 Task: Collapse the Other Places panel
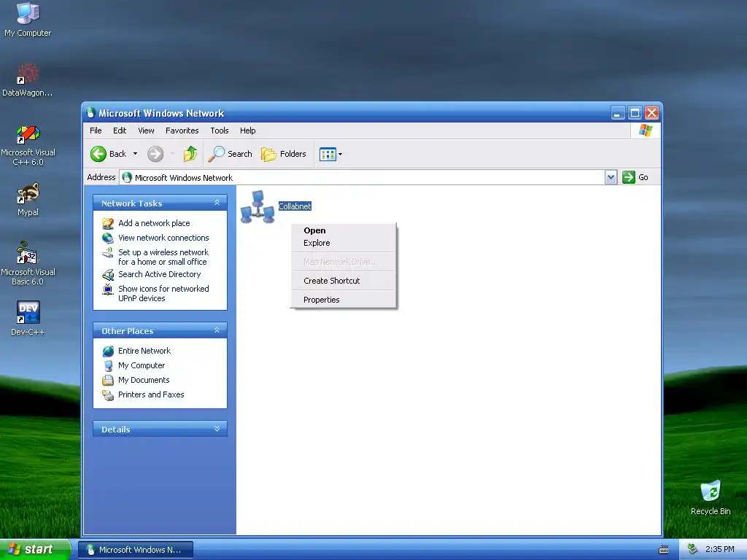point(217,330)
